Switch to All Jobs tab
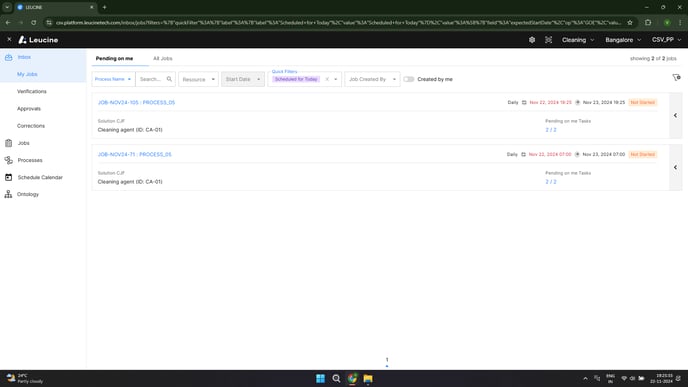Viewport: 688px width, 387px height. 162,58
